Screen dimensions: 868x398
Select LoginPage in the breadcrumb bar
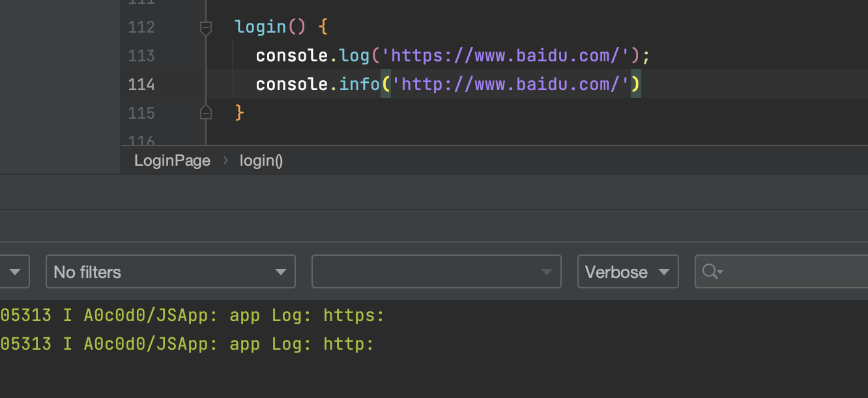pyautogui.click(x=172, y=161)
